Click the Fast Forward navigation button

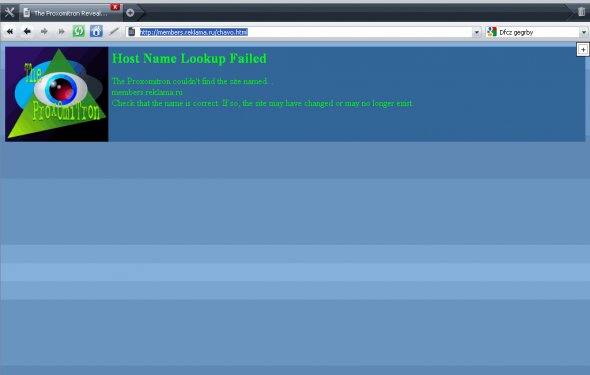[61, 32]
